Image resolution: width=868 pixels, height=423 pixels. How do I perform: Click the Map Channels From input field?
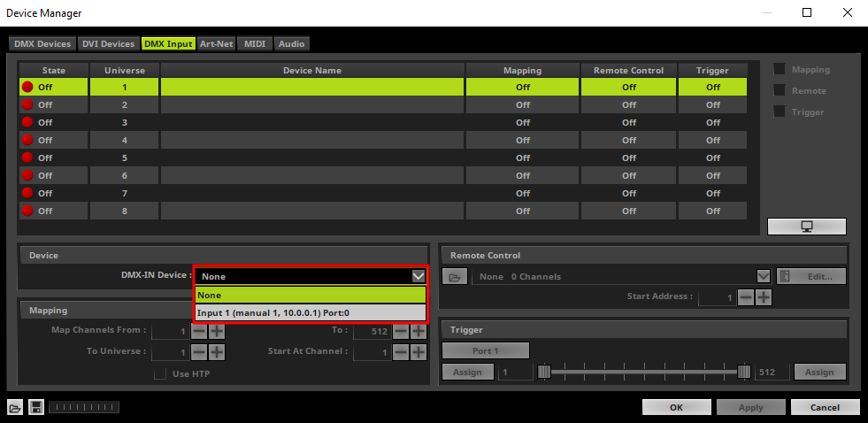(171, 331)
